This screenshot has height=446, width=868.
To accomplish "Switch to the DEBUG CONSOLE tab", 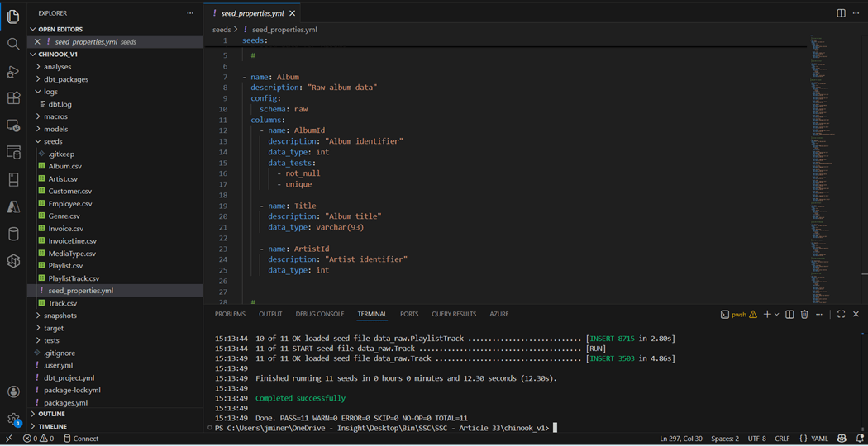I will [320, 314].
